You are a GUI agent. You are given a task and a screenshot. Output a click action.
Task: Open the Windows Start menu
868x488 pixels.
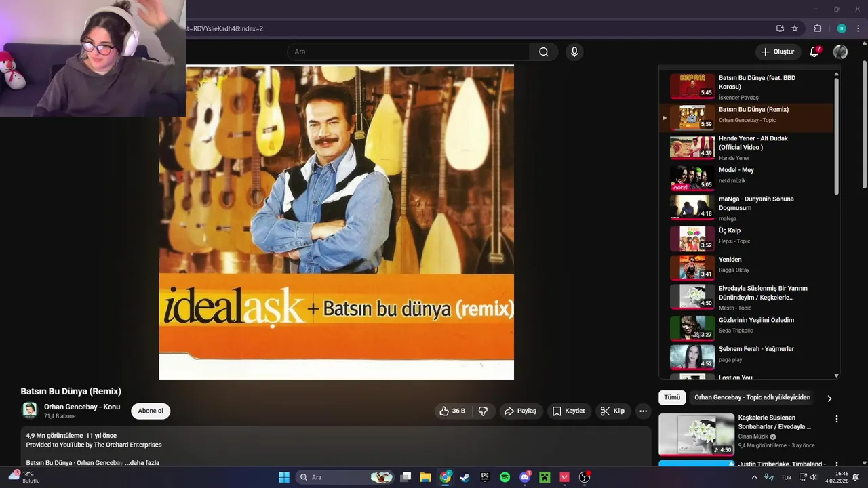(284, 477)
